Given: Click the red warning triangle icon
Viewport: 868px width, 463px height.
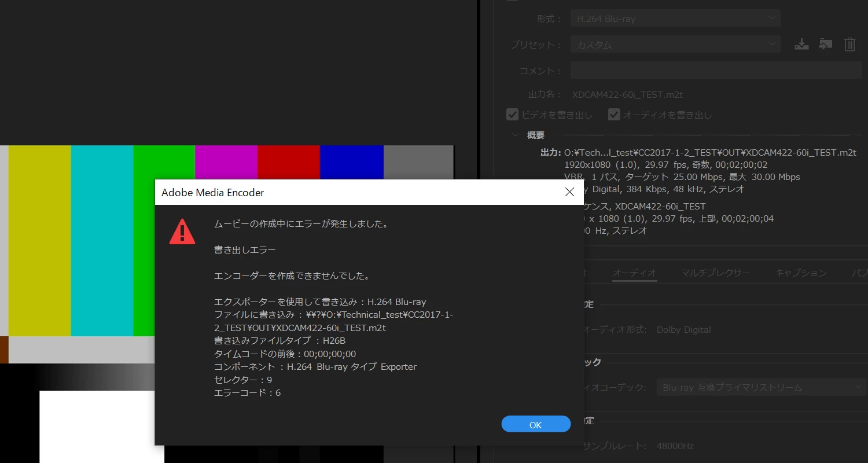Looking at the screenshot, I should (x=182, y=231).
